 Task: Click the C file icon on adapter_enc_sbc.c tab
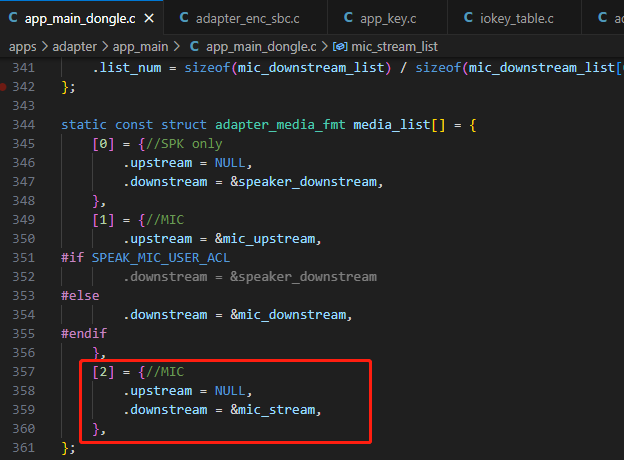coord(184,18)
